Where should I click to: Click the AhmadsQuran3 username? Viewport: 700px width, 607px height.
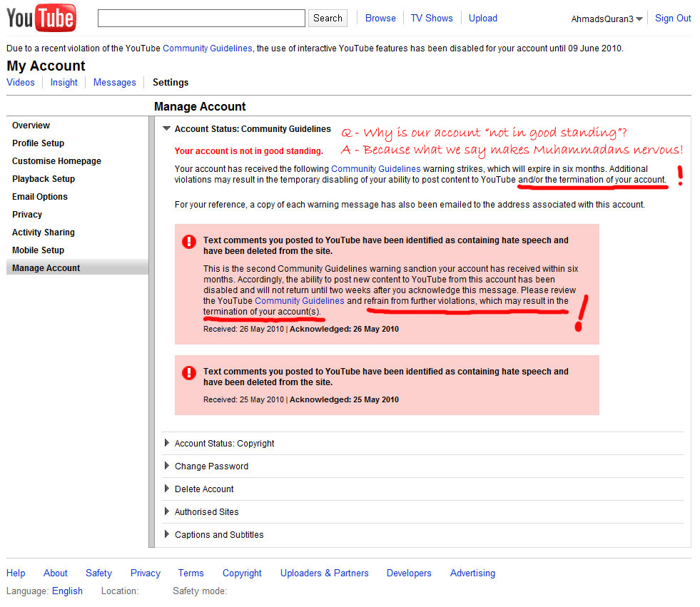[602, 19]
